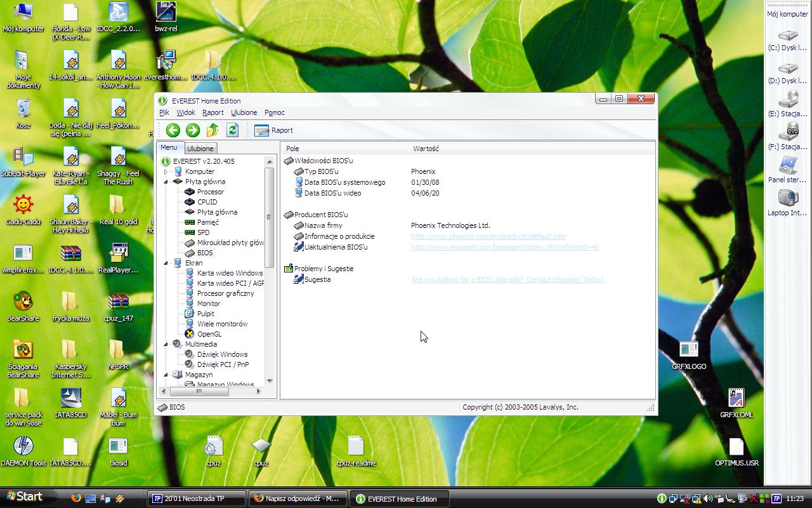Open the Raport wizard from the toolbar
The height and width of the screenshot is (508, 812).
[x=274, y=130]
